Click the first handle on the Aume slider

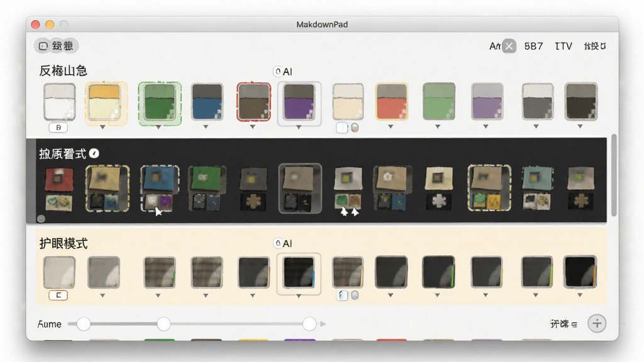pyautogui.click(x=84, y=324)
